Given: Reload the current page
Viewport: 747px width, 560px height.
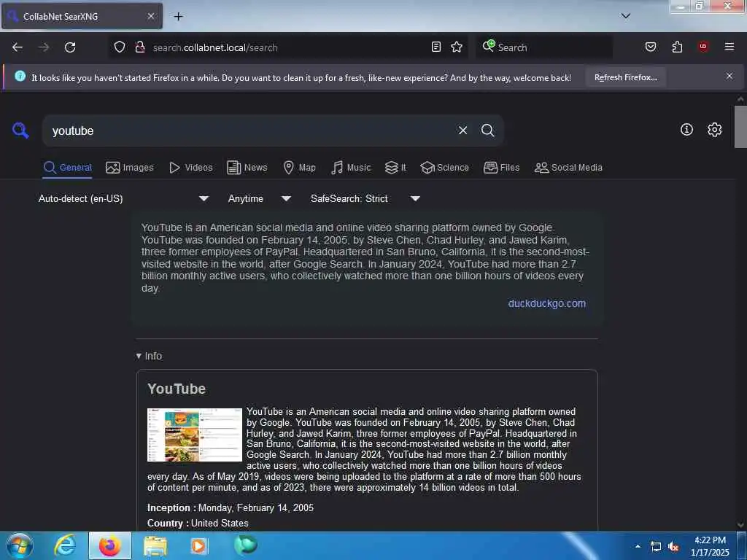Looking at the screenshot, I should 70,47.
